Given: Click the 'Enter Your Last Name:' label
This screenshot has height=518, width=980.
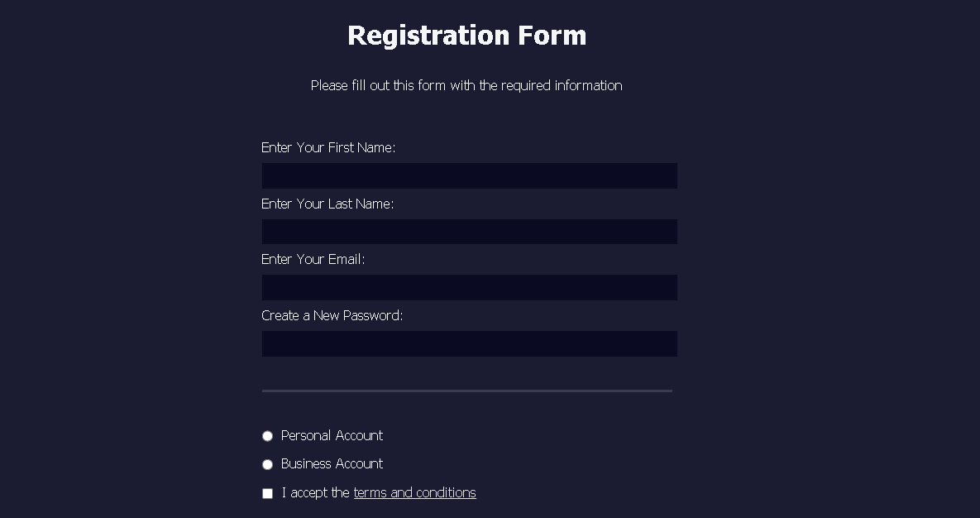Looking at the screenshot, I should (x=327, y=204).
